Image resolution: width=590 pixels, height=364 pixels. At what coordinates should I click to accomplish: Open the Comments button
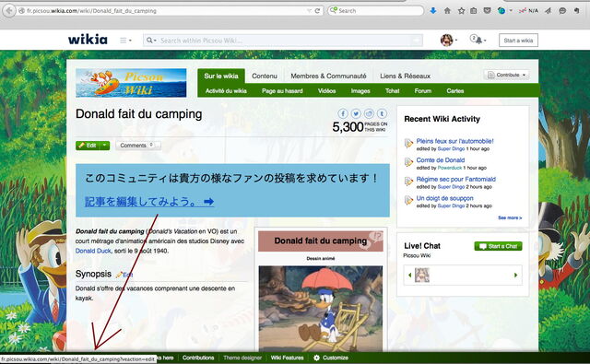[137, 146]
